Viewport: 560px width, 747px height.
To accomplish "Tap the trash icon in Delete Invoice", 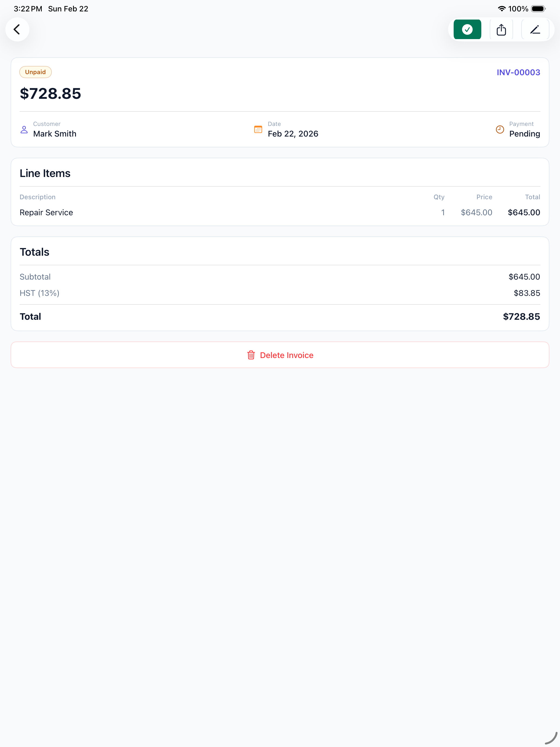I will pos(251,355).
